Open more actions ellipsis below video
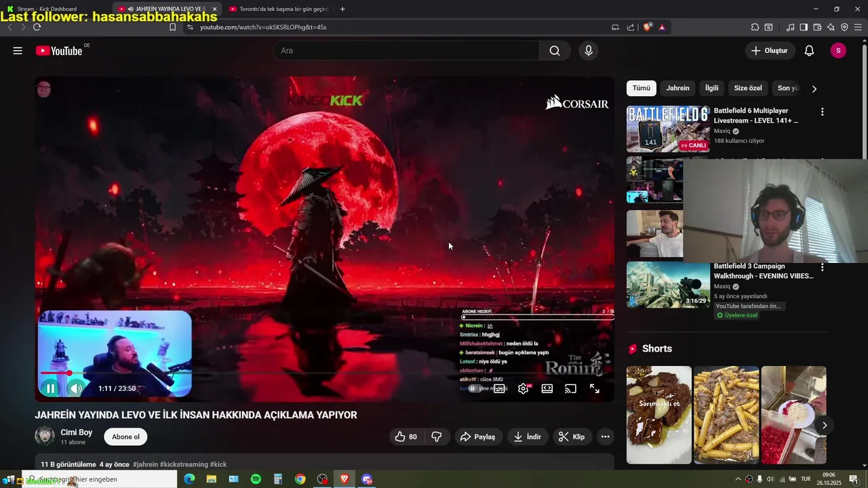Screen dimensions: 868x488 (x=606, y=437)
